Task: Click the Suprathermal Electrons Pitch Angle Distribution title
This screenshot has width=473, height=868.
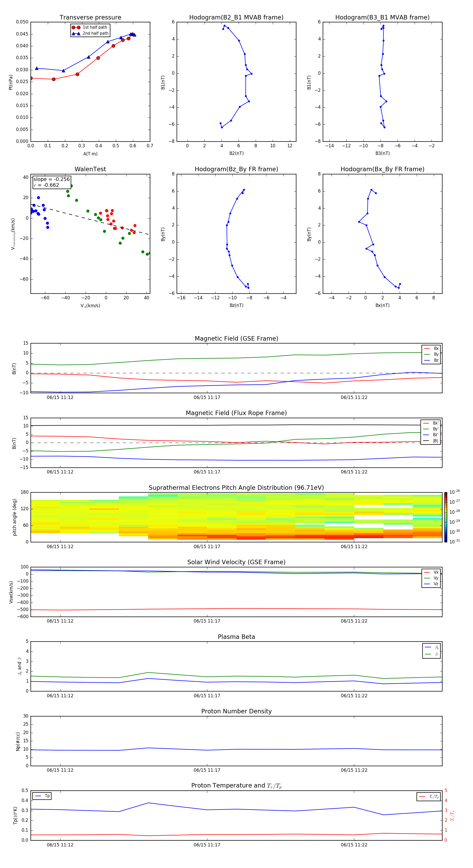Action: coord(236,488)
